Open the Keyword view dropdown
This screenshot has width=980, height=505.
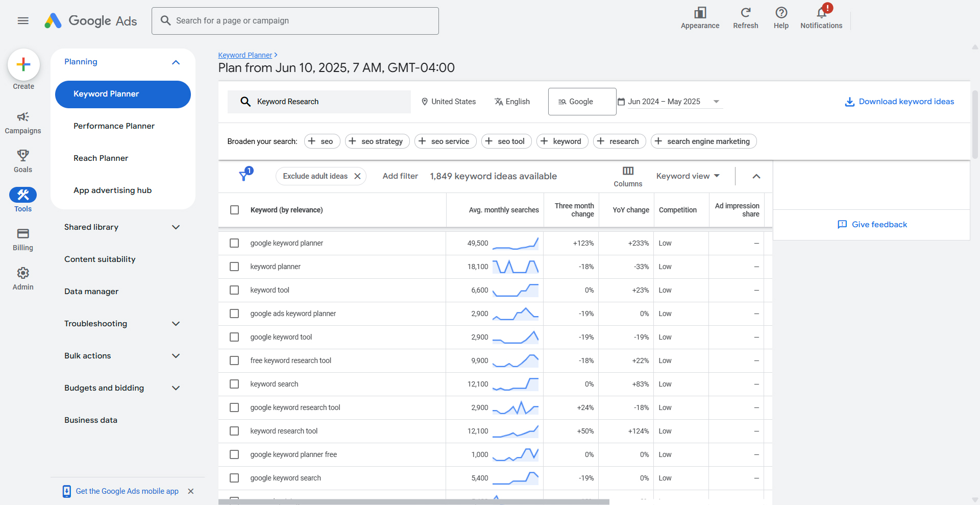(x=688, y=176)
